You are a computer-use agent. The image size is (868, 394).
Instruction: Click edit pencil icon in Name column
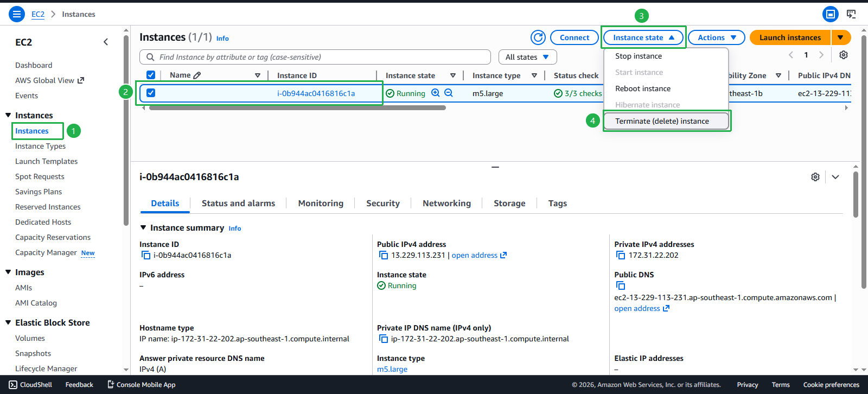[x=197, y=75]
